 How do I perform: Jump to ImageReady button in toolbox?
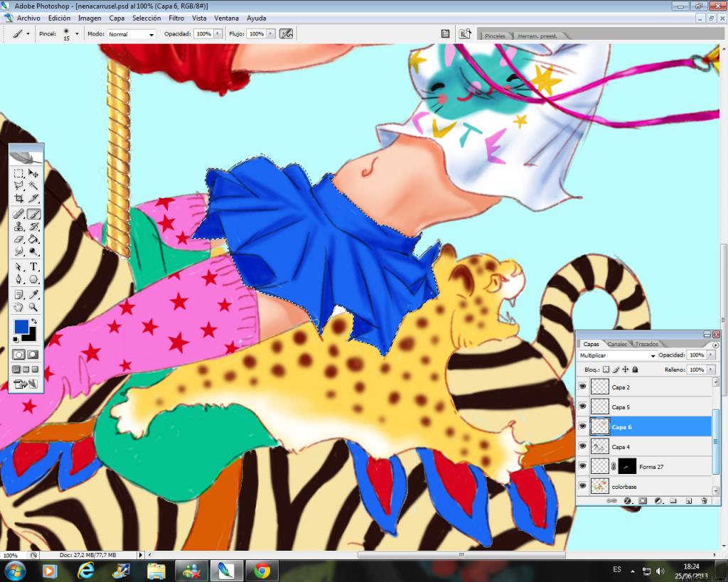[26, 384]
